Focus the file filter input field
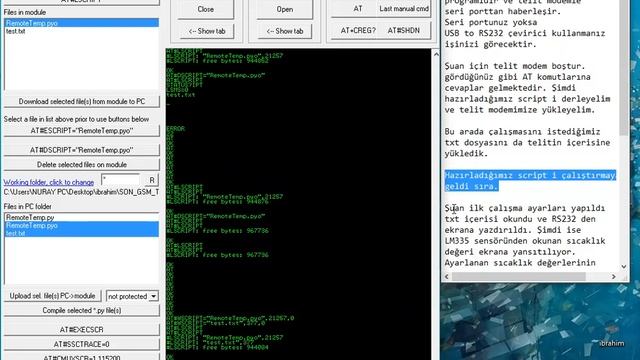Viewport: 640px width, 360px height. click(120, 180)
